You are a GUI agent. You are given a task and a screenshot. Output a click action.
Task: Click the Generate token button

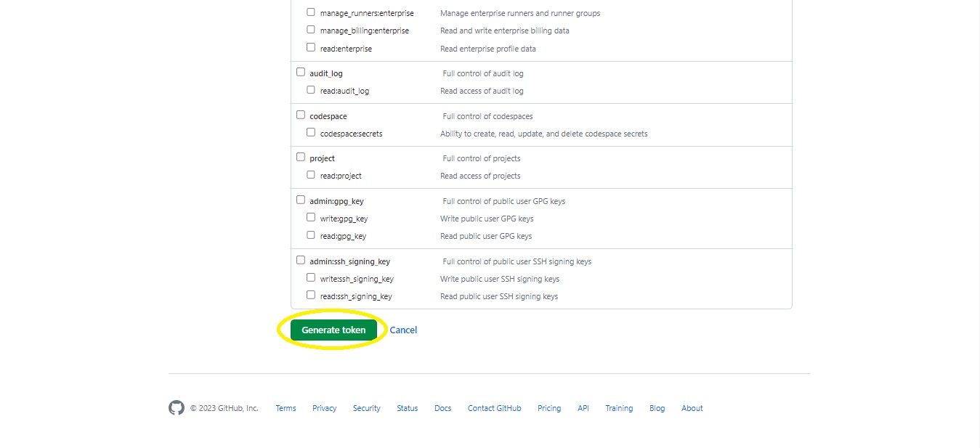click(x=333, y=330)
